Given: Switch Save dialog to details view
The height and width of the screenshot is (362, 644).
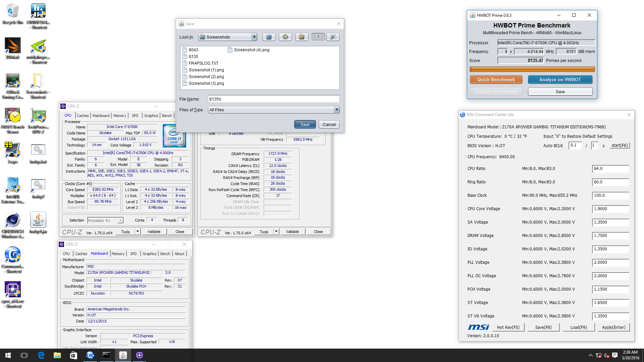Looking at the screenshot, I should tap(333, 37).
